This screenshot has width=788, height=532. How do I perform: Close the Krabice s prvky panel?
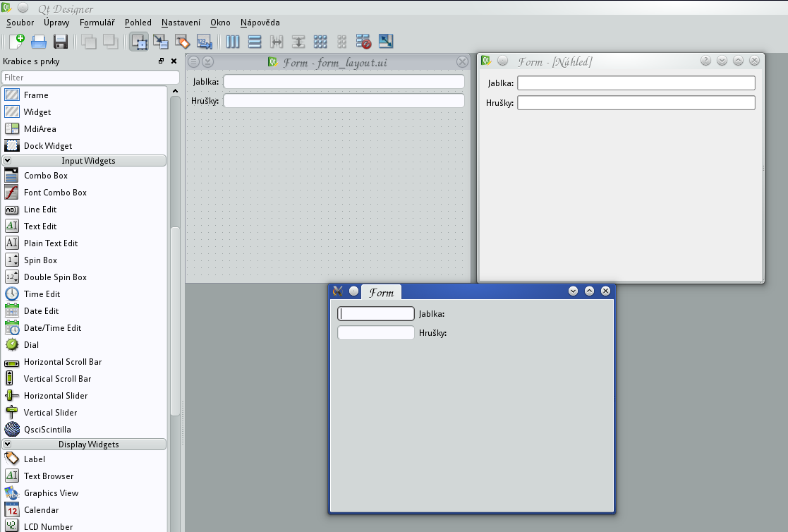[174, 61]
